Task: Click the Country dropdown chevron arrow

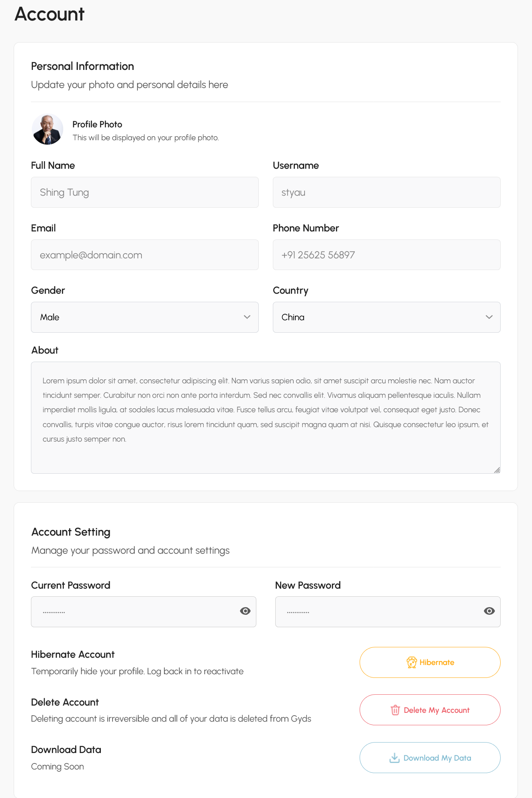Action: click(489, 317)
